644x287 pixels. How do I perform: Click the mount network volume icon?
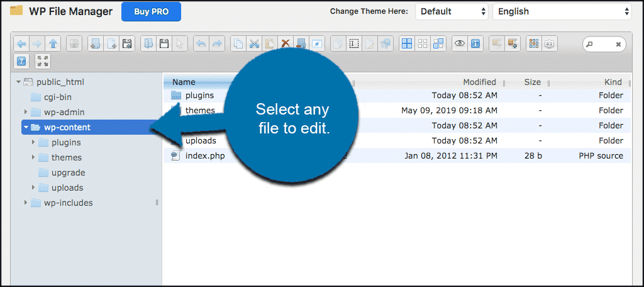click(74, 43)
